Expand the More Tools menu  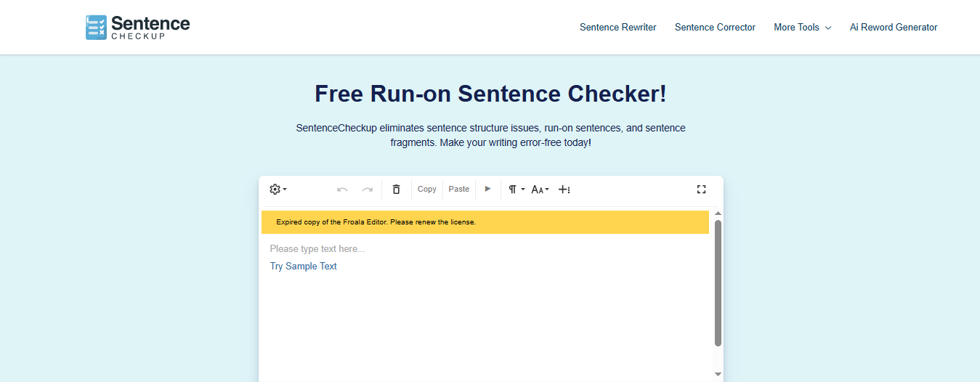tap(802, 28)
